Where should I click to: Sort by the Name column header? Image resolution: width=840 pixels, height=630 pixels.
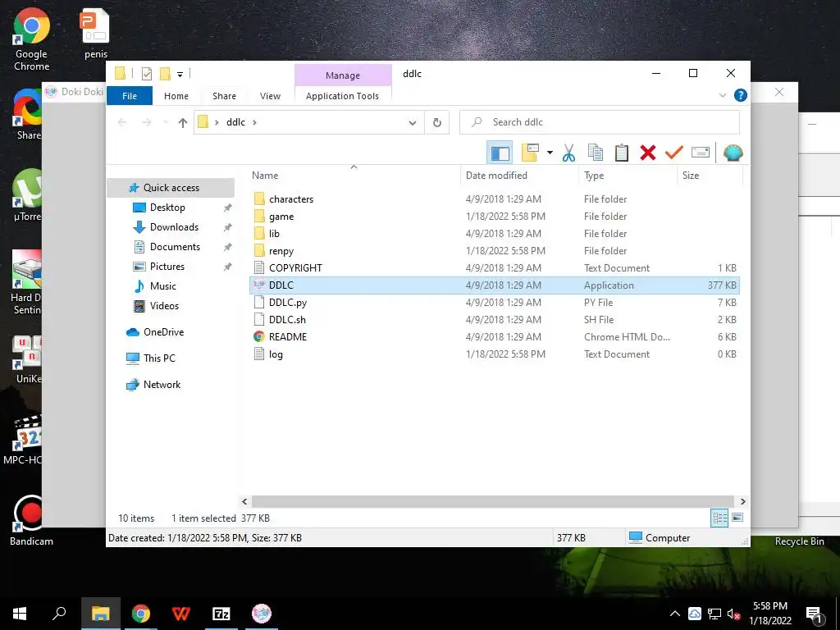354,176
